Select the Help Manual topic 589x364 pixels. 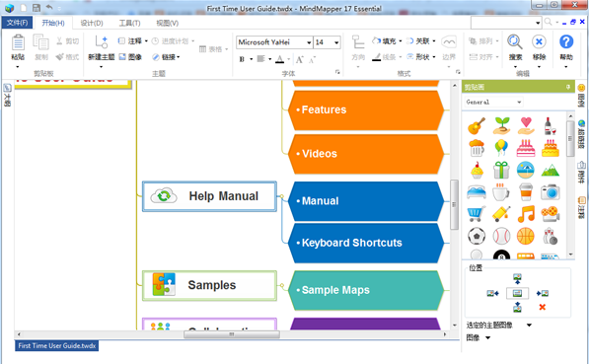tap(209, 196)
